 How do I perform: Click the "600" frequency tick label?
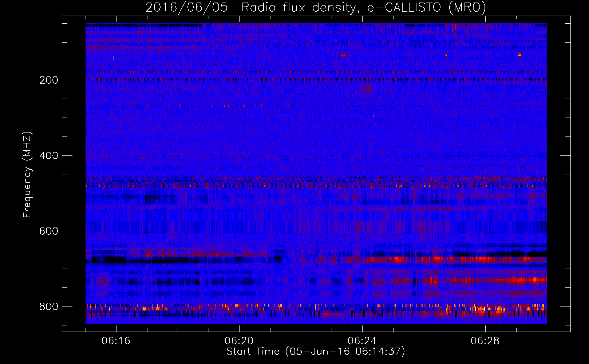click(48, 232)
